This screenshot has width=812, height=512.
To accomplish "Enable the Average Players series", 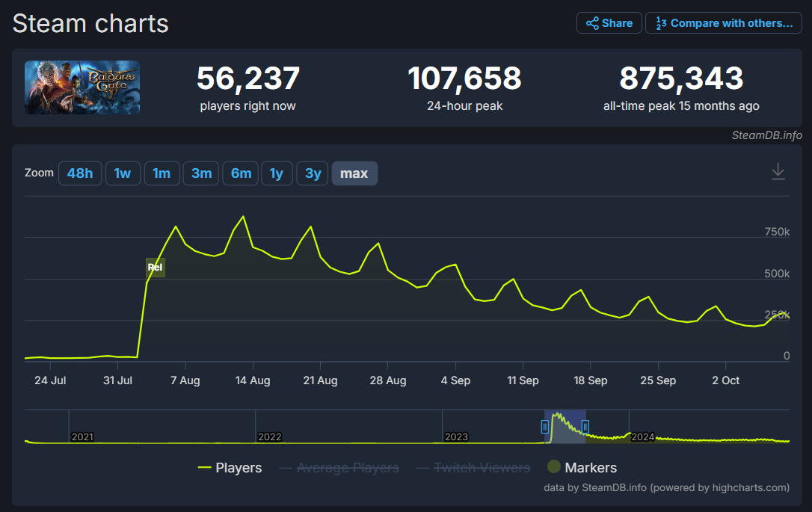I will click(339, 468).
